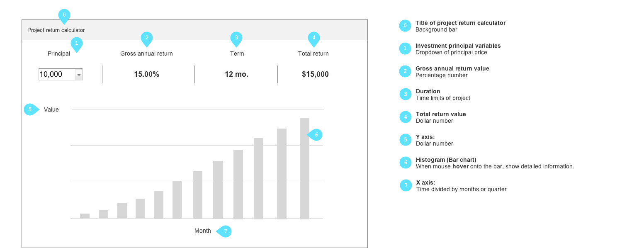Click the $15,000 total return value
Screen dimensions: 644x248
(x=315, y=75)
